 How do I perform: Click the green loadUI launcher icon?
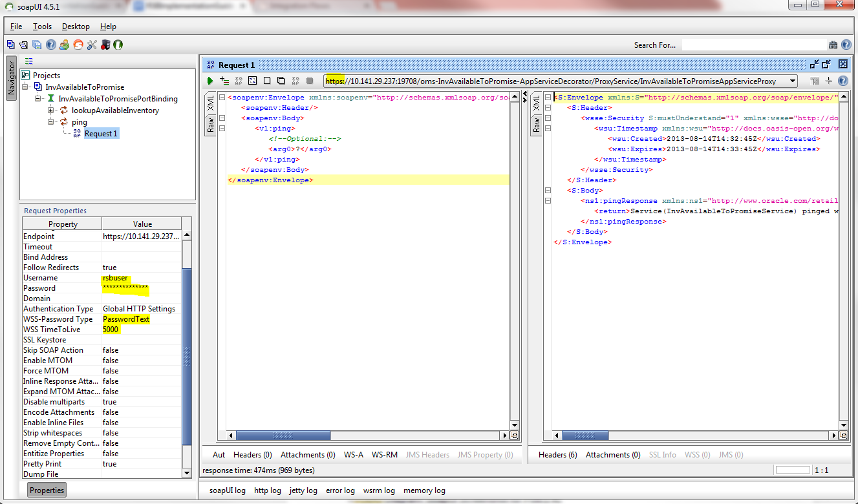point(118,45)
